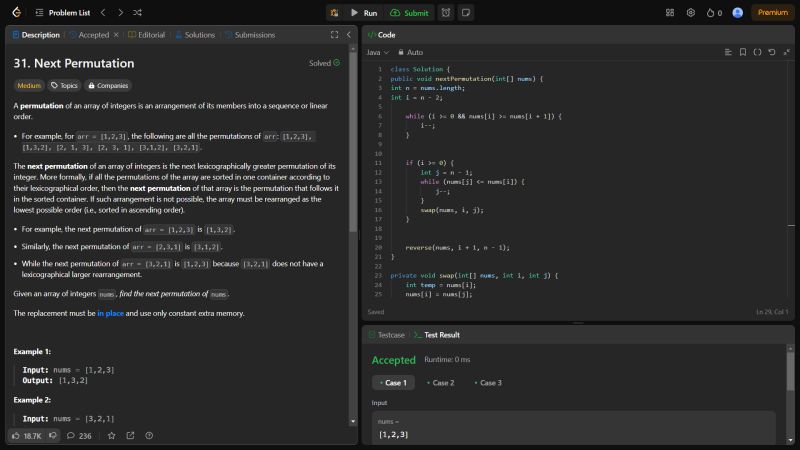Go to the next problem arrow
The image size is (800, 450).
pos(120,12)
